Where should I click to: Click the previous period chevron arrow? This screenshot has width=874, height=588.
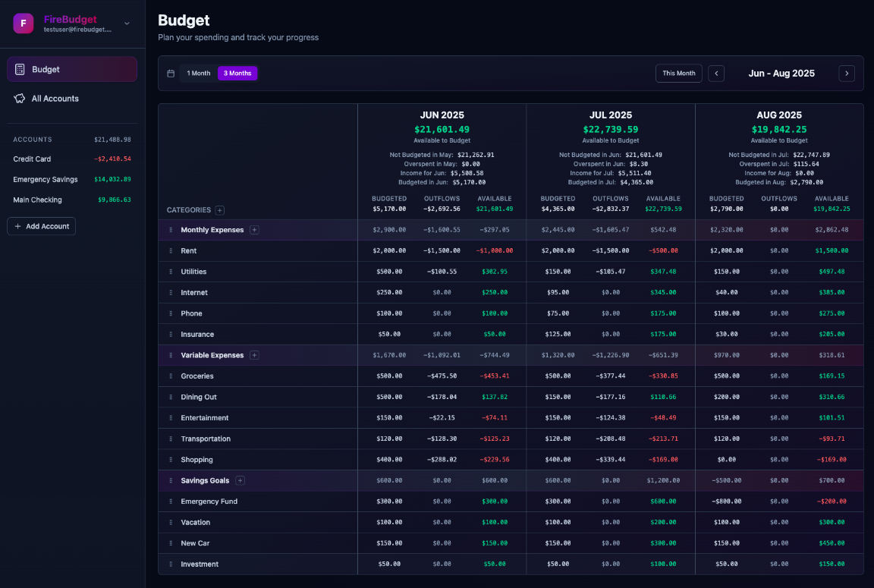coord(716,73)
